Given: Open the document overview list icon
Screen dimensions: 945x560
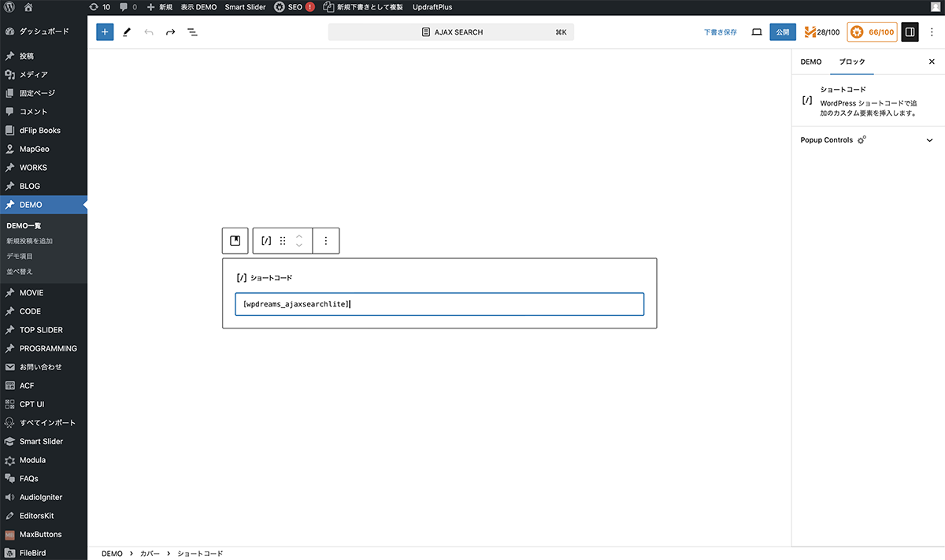Looking at the screenshot, I should (x=192, y=32).
